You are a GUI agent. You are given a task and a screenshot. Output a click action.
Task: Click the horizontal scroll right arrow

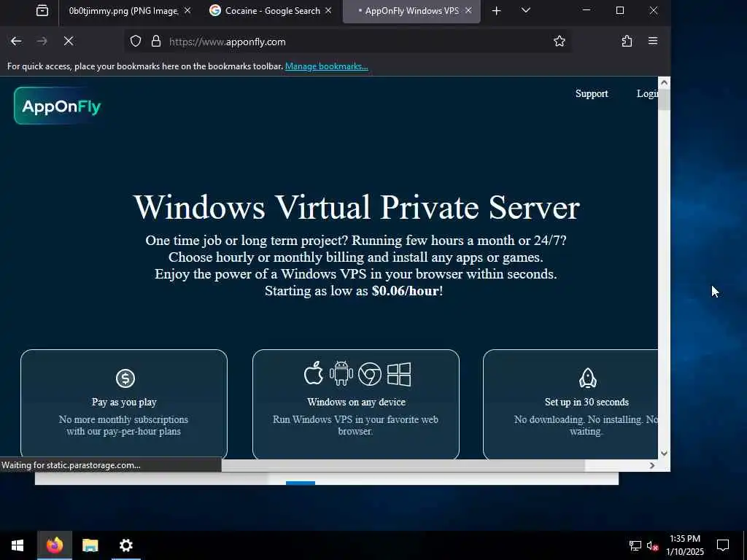point(652,466)
